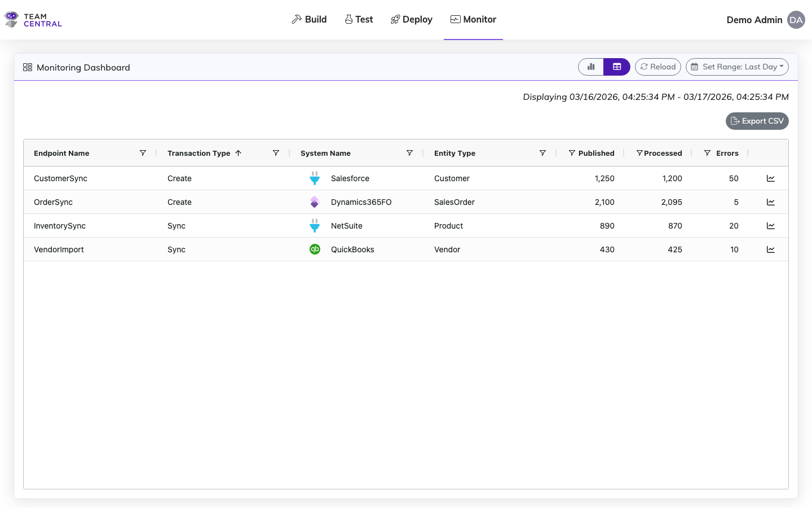Screen dimensions: 812x508
Task: Select the table view icon
Action: (617, 67)
